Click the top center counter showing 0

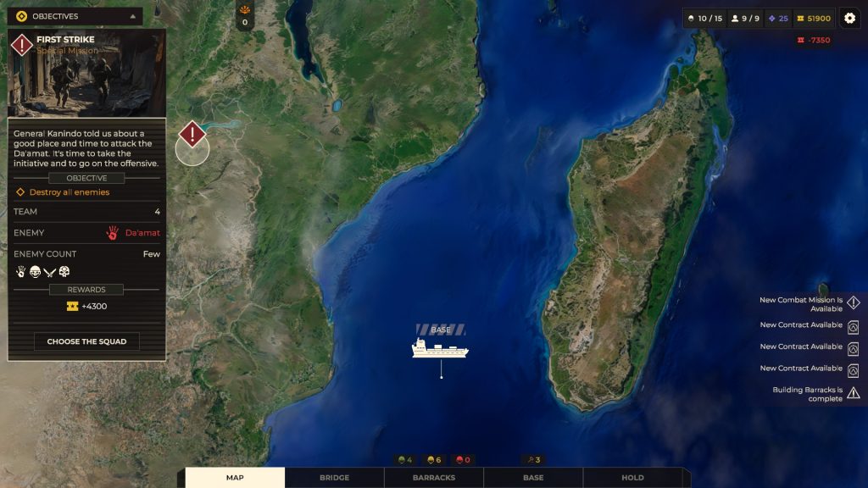coord(245,16)
